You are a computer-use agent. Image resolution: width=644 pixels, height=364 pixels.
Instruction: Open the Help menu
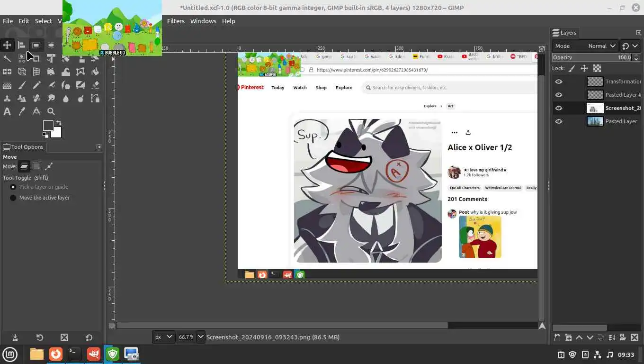click(228, 21)
